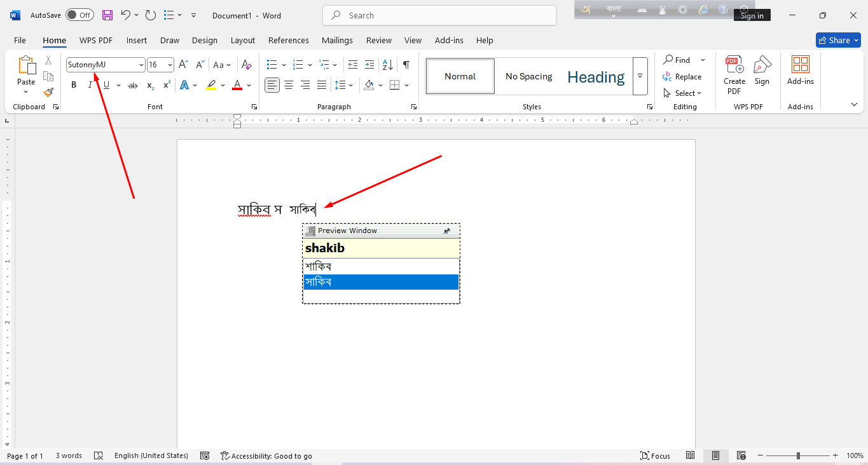868x465 pixels.
Task: Open the font size dropdown
Action: click(170, 65)
